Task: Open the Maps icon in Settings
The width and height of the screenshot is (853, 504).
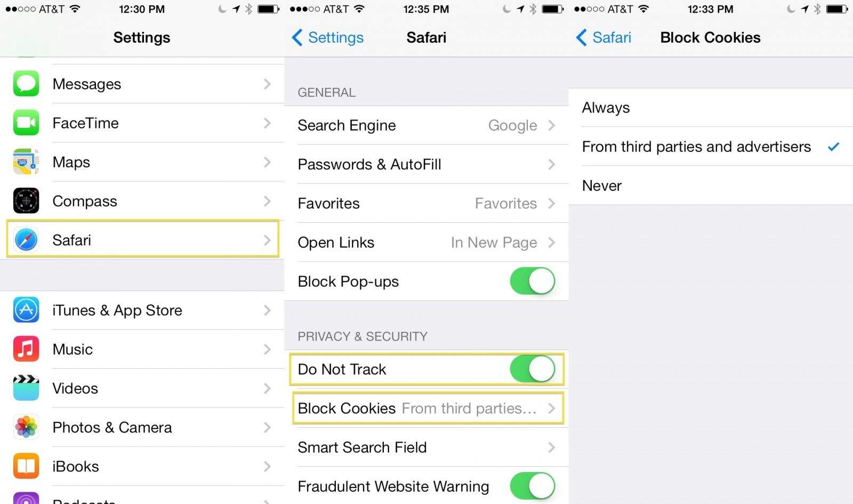Action: tap(26, 162)
